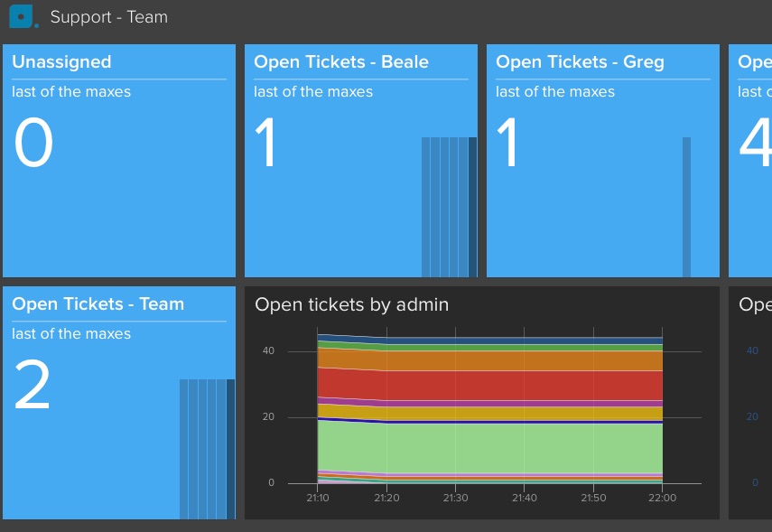Click the 20 label on admin chart y-axis
The image size is (772, 532).
click(x=268, y=416)
